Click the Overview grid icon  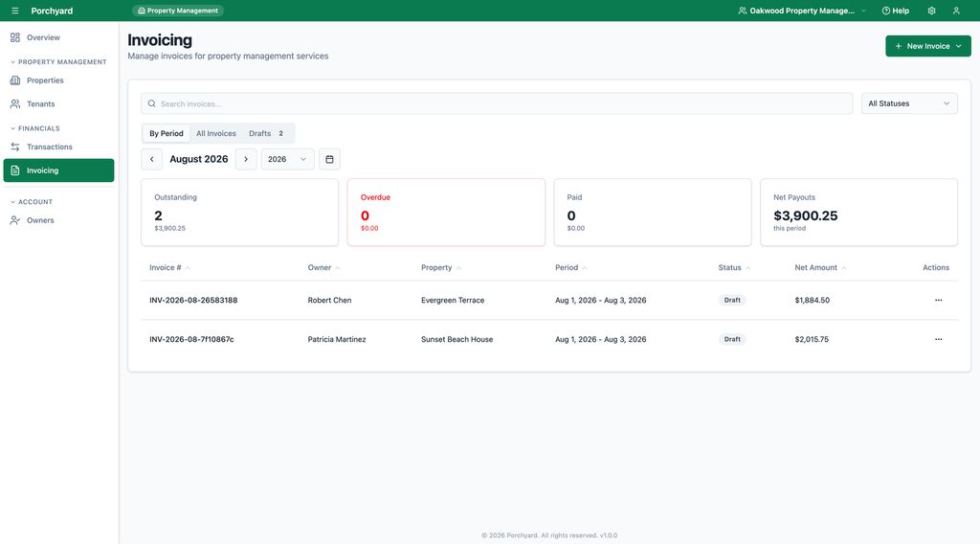15,37
